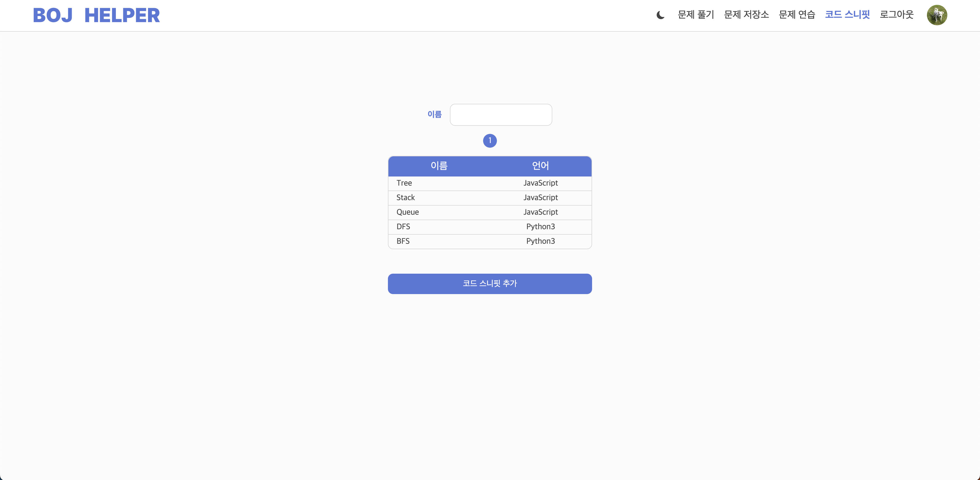Select page 1 pagination button

[x=490, y=141]
